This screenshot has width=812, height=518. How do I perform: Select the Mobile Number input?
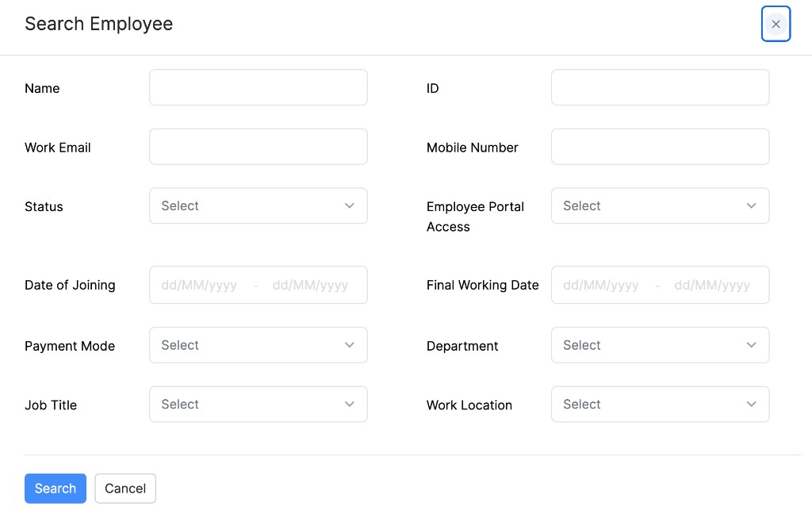pos(661,147)
